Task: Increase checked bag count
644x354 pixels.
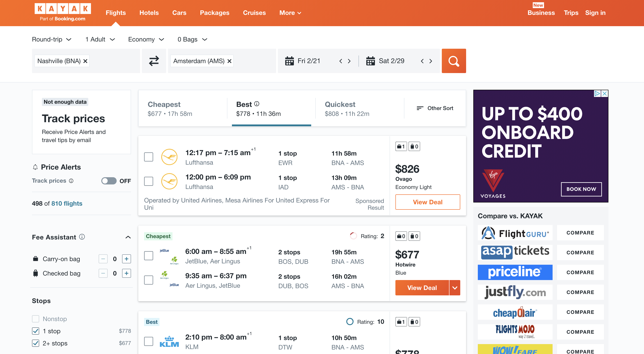Action: coord(127,273)
